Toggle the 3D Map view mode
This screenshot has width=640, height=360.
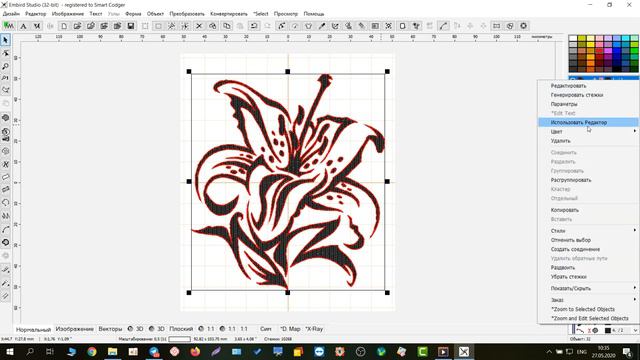(x=290, y=329)
